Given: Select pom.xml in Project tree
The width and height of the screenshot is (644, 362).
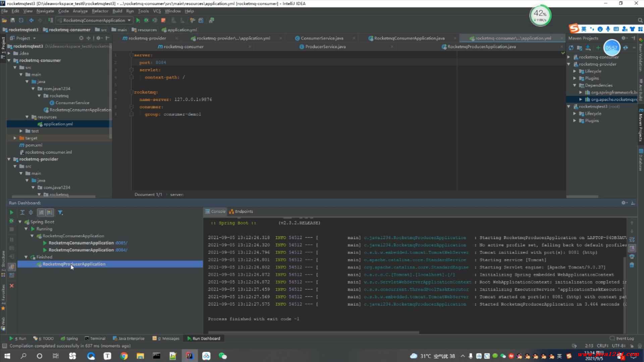Looking at the screenshot, I should pyautogui.click(x=34, y=145).
